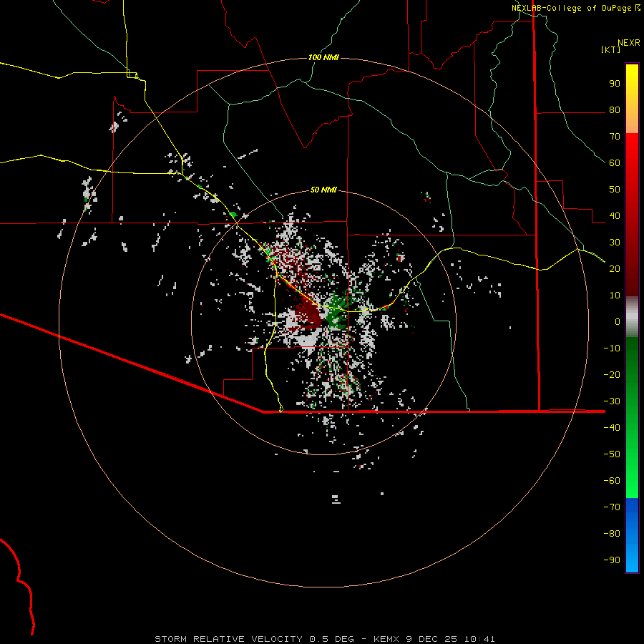
Task: Click the positive 30 value on the scale
Action: (615, 243)
